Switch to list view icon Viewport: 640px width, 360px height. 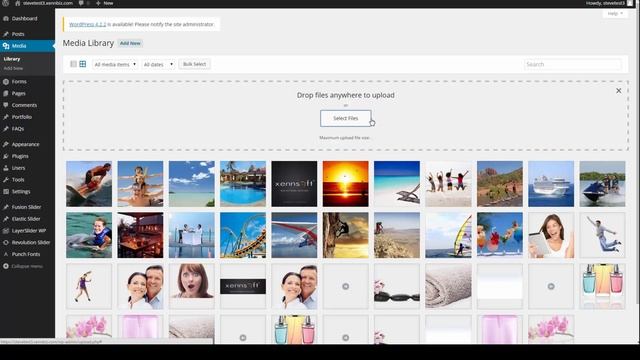(73, 64)
